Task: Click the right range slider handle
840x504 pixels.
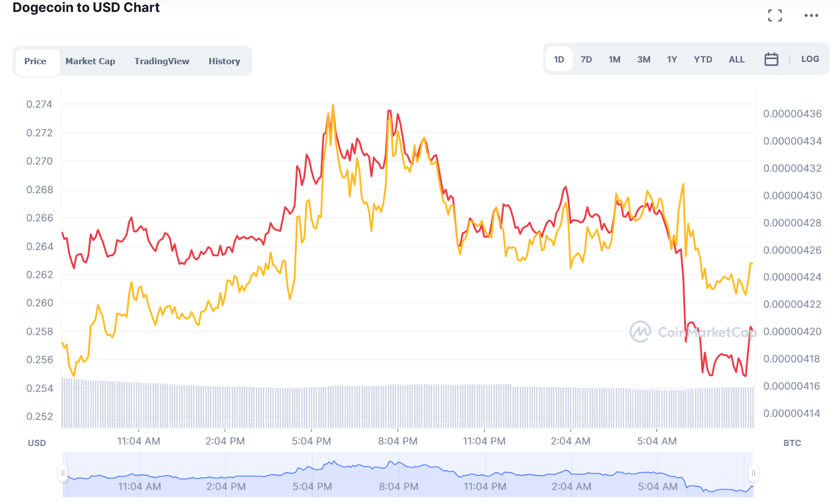Action: 753,473
